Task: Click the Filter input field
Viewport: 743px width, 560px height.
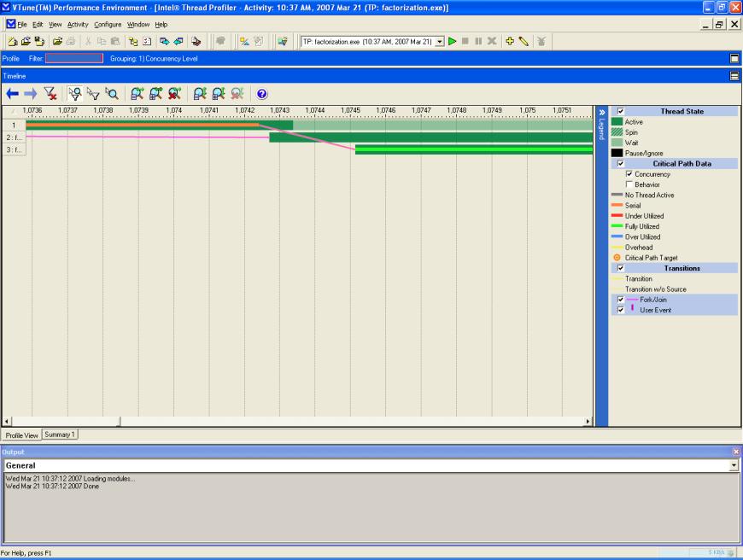Action: (74, 58)
